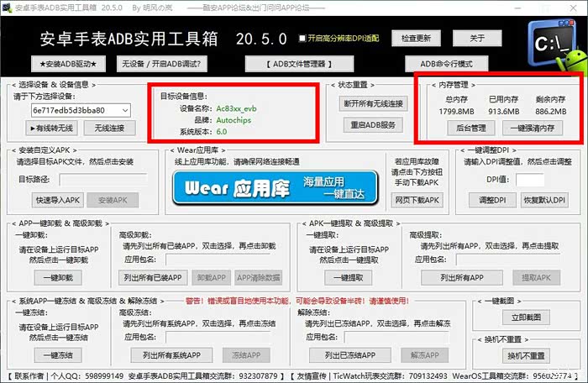
Task: Click group number 932307879
Action: 259,376
